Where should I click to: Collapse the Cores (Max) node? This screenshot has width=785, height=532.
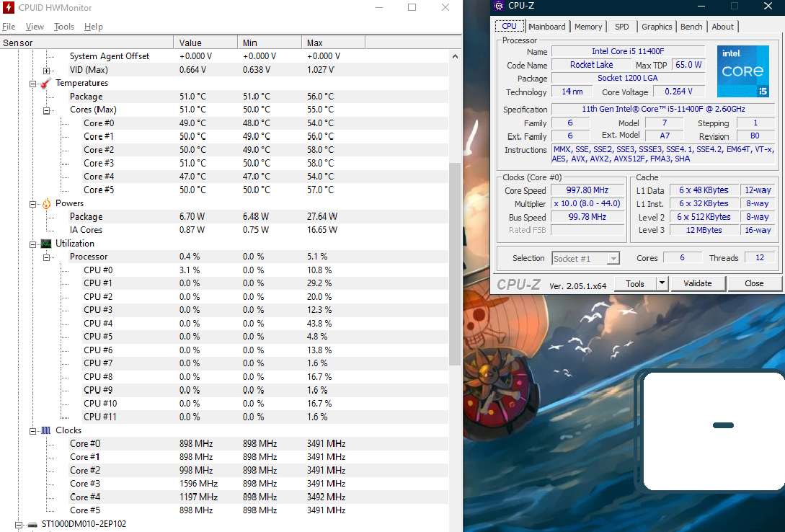(47, 110)
